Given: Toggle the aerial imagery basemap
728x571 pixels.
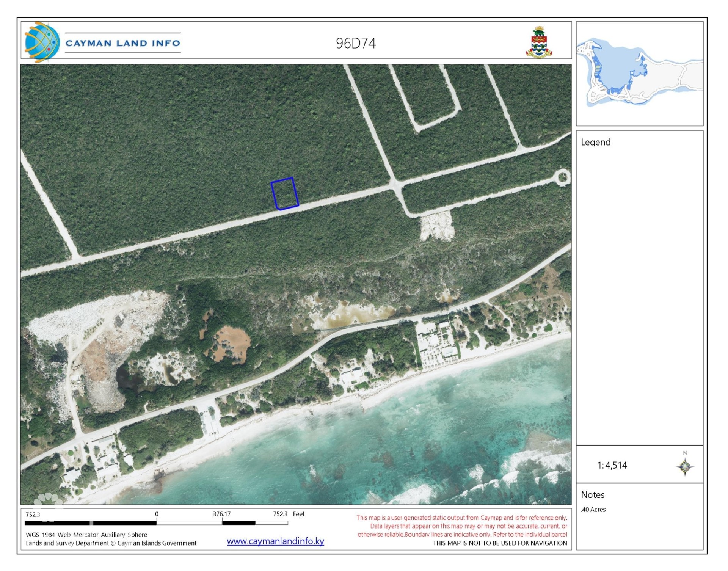Looking at the screenshot, I should click(x=296, y=284).
